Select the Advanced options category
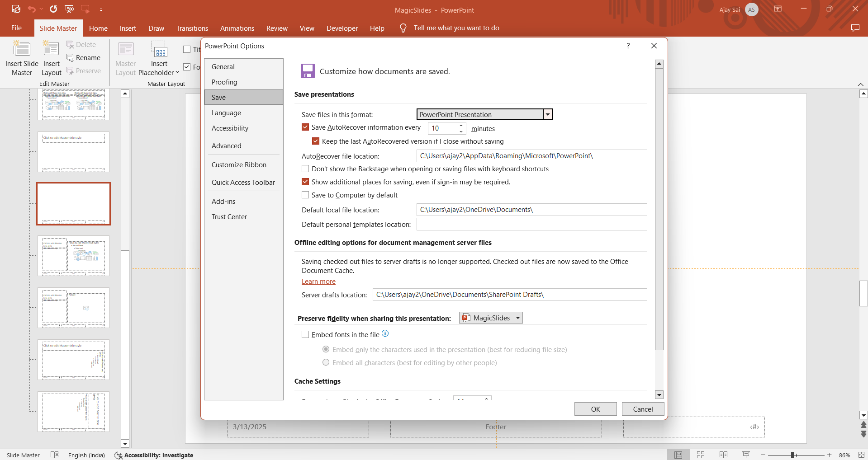The image size is (868, 460). tap(226, 146)
